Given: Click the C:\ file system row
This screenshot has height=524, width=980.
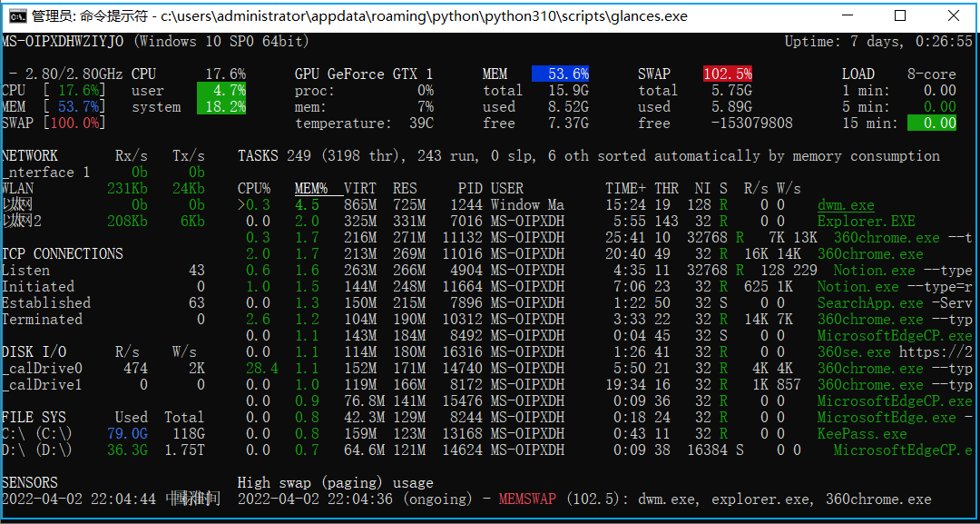Looking at the screenshot, I should point(103,433).
